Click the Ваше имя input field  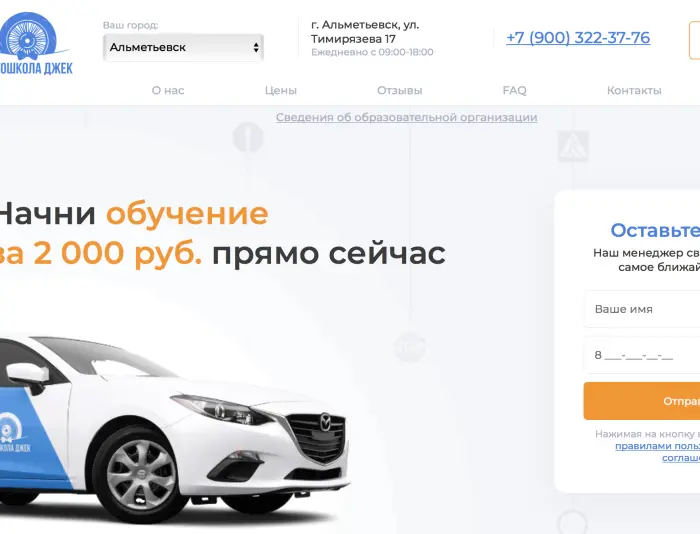(642, 309)
